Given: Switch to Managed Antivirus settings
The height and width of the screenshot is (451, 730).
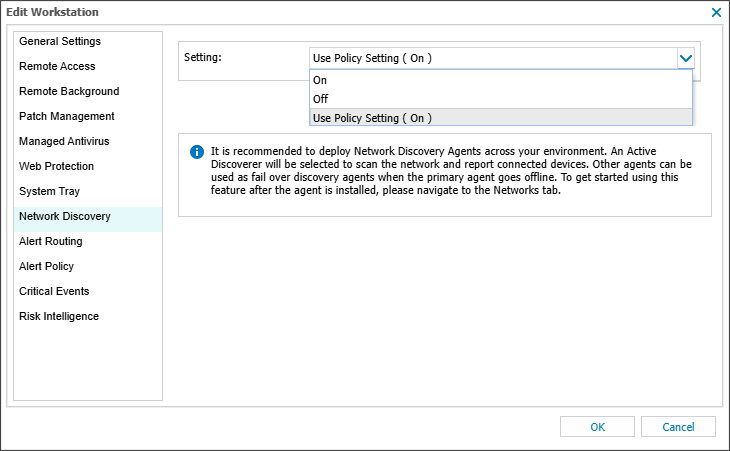Looking at the screenshot, I should pyautogui.click(x=66, y=141).
